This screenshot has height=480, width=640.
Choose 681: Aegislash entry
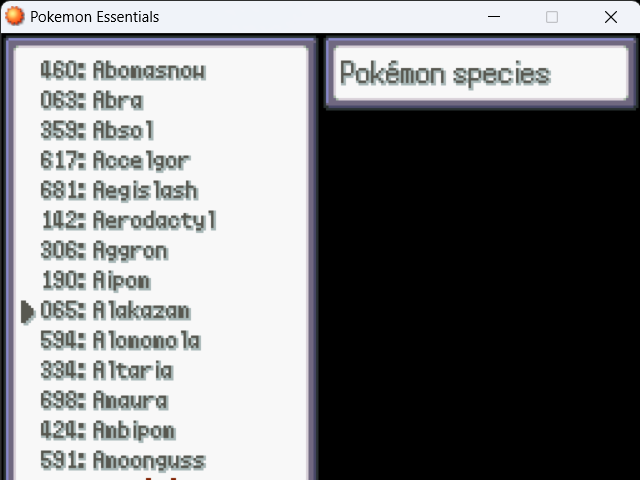tap(119, 191)
